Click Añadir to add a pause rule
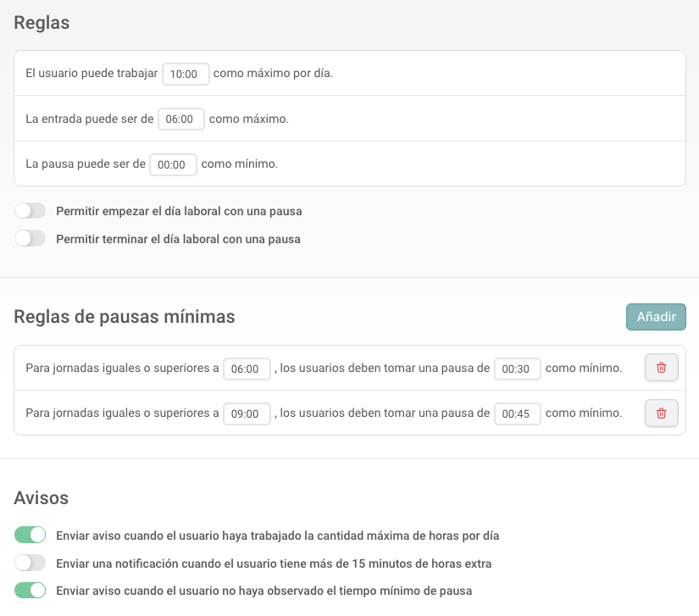 tap(656, 317)
